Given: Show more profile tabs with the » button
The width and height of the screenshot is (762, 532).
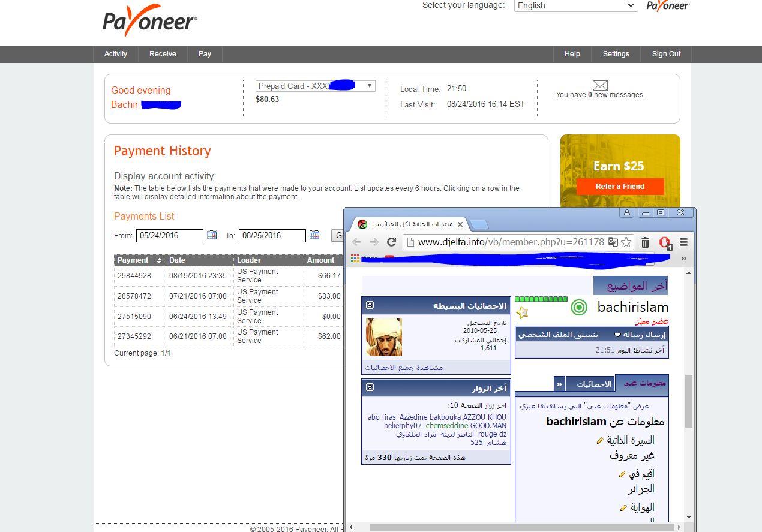Looking at the screenshot, I should pos(559,384).
